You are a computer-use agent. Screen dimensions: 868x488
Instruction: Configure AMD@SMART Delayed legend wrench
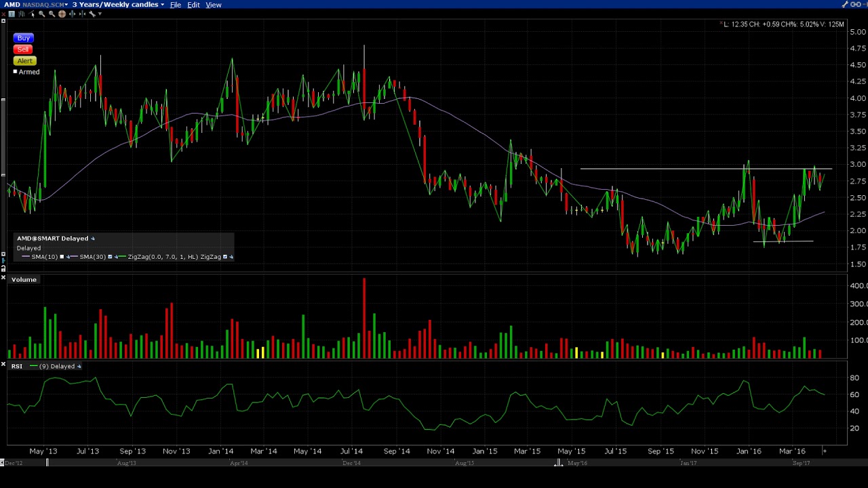click(93, 239)
